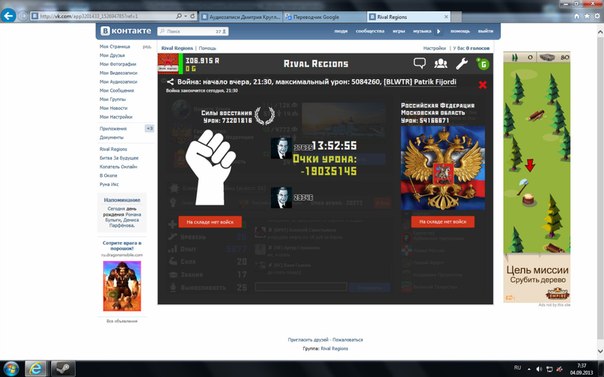Open the players group icon in game header
Screen dimensions: 604x377
pyautogui.click(x=441, y=64)
